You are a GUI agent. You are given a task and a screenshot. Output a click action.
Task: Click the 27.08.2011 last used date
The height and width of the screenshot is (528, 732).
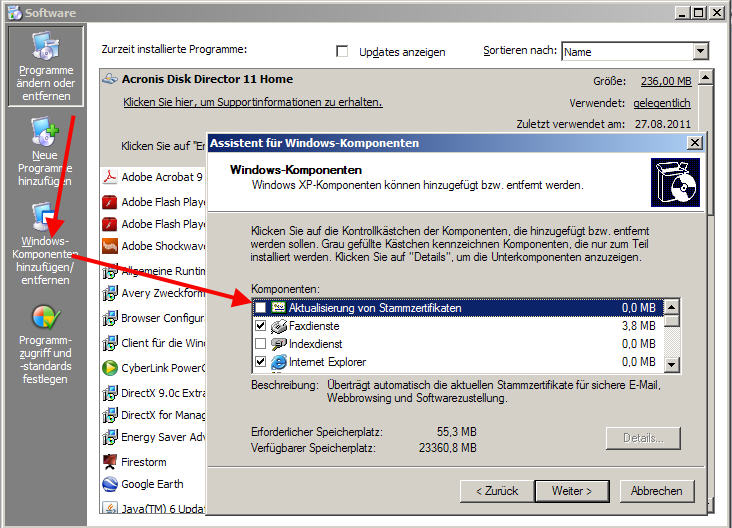click(662, 124)
